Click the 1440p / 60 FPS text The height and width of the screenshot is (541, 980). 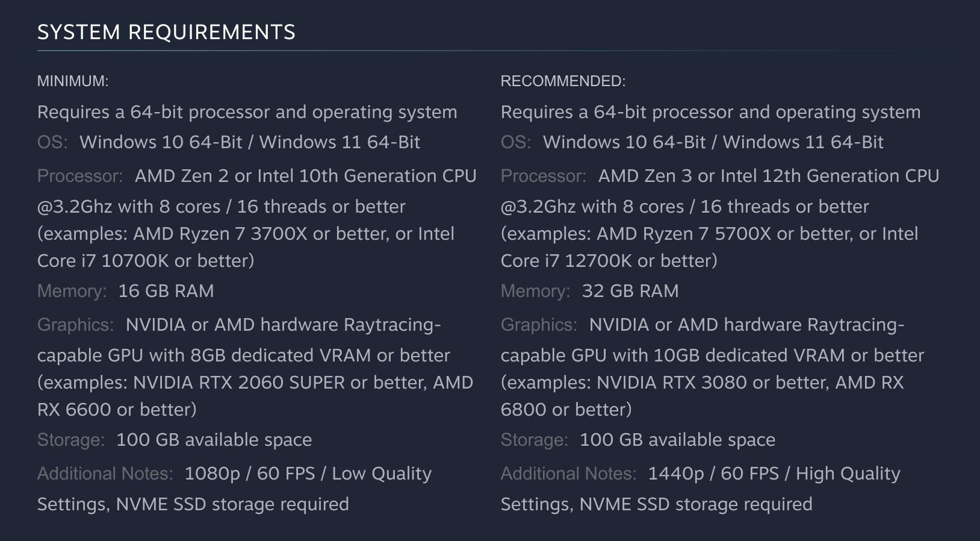pos(713,474)
